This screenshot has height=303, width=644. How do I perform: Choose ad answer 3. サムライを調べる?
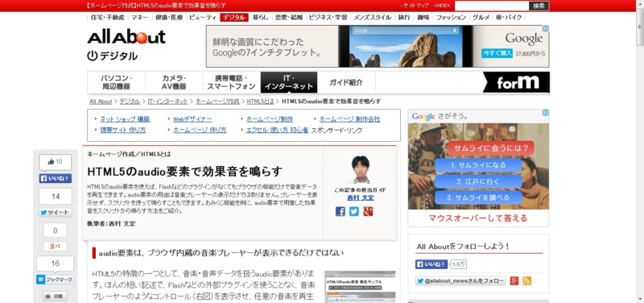[478, 197]
